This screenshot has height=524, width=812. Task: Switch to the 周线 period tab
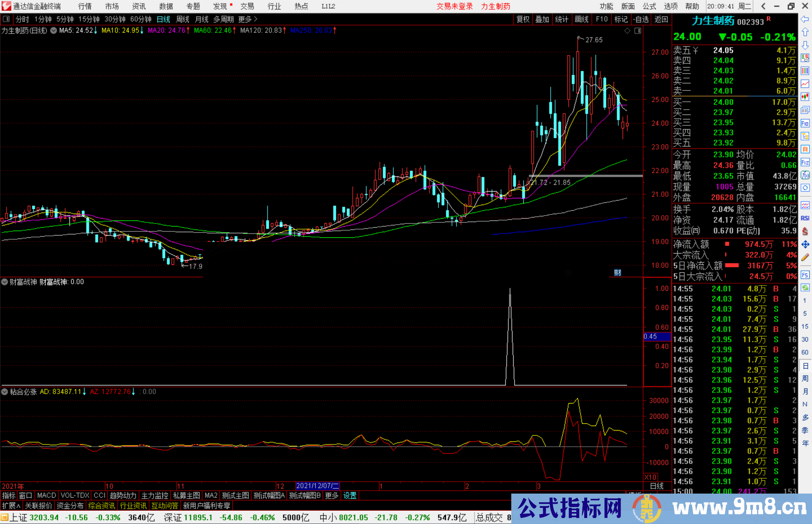(183, 19)
